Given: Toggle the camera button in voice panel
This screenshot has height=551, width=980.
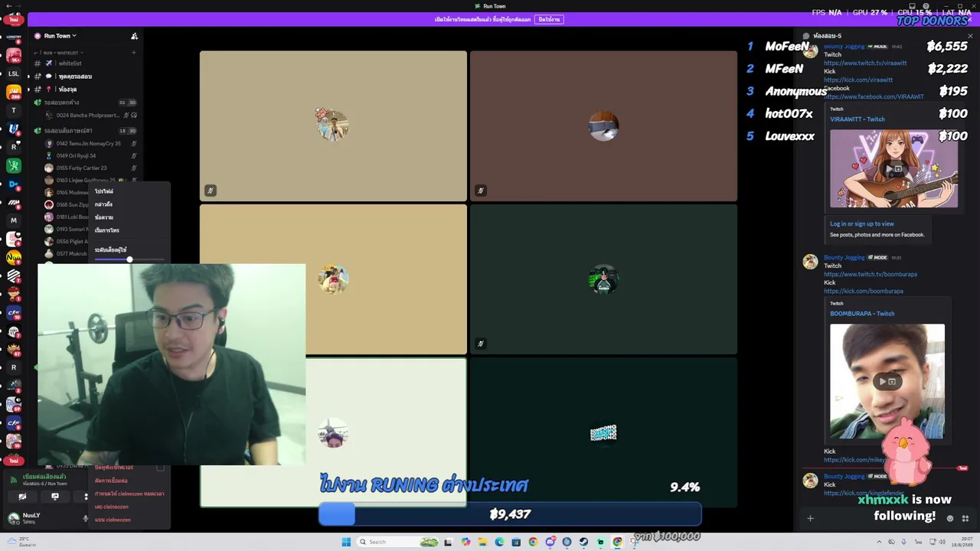Looking at the screenshot, I should 22,497.
